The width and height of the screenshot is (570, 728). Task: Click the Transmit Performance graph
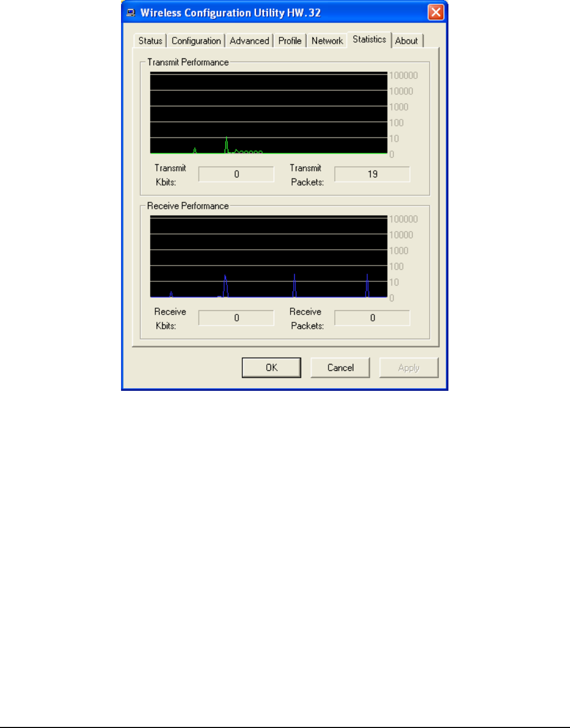coord(269,113)
